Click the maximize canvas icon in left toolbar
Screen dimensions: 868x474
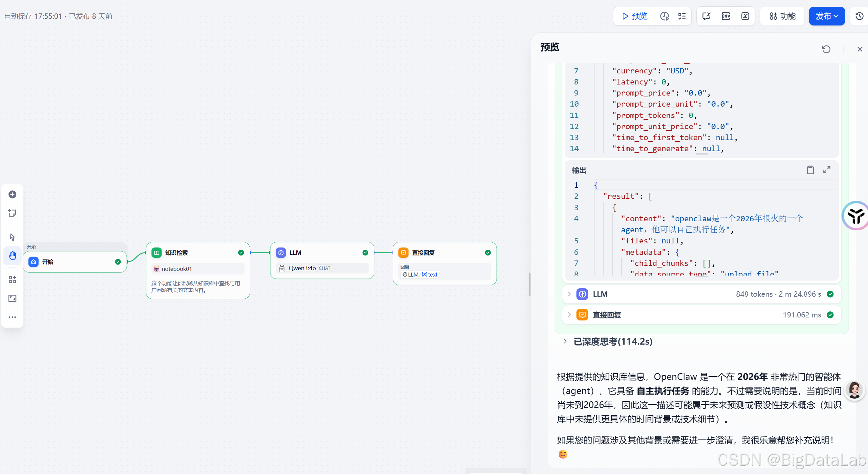pyautogui.click(x=12, y=298)
